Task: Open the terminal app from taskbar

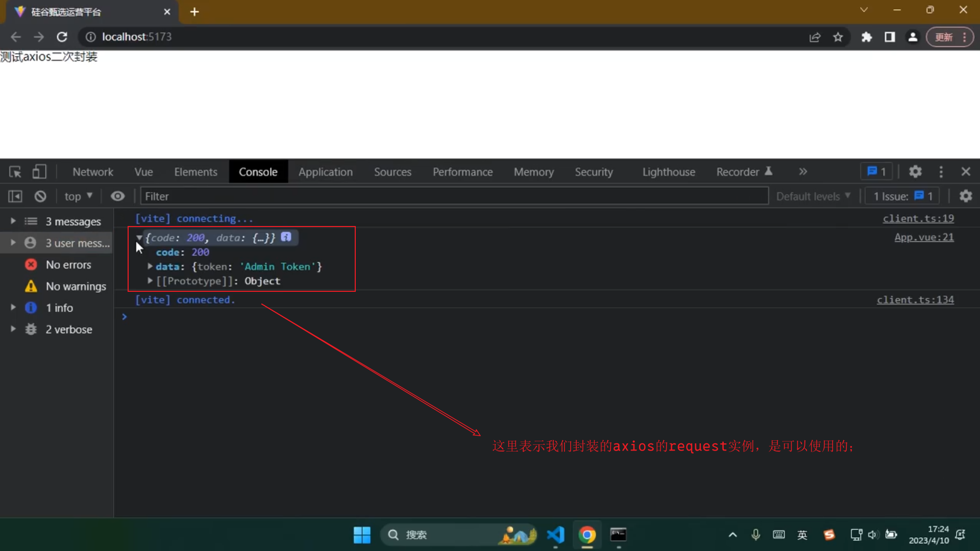Action: point(618,535)
